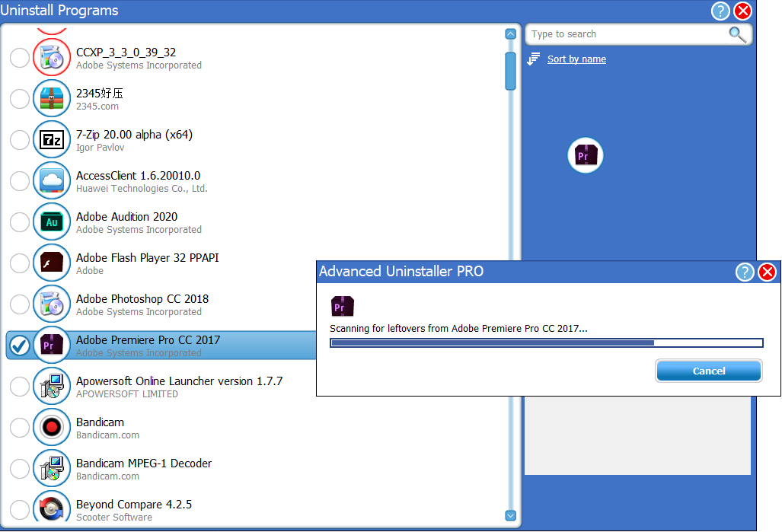The image size is (782, 532).
Task: Select the Adobe Photoshop CC 2018 entry
Action: (x=142, y=299)
